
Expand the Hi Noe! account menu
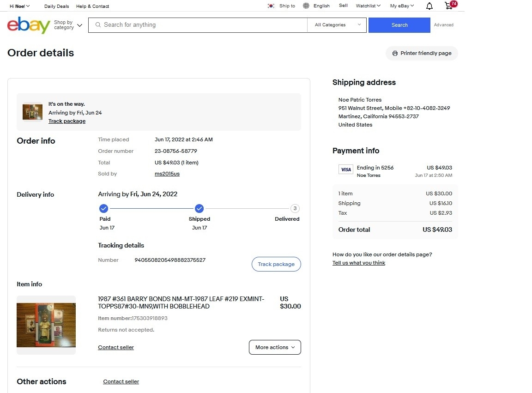click(20, 6)
